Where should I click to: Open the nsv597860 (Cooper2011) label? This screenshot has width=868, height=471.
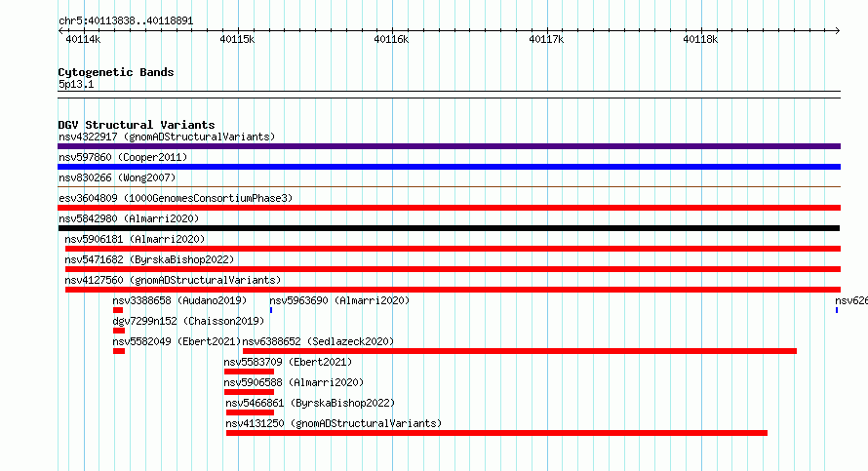click(x=123, y=157)
